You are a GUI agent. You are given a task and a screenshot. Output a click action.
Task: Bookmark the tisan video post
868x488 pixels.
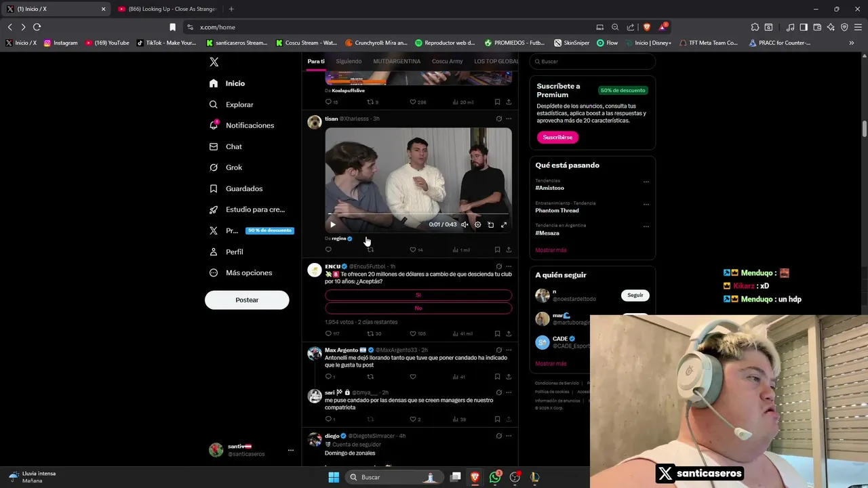pos(497,249)
